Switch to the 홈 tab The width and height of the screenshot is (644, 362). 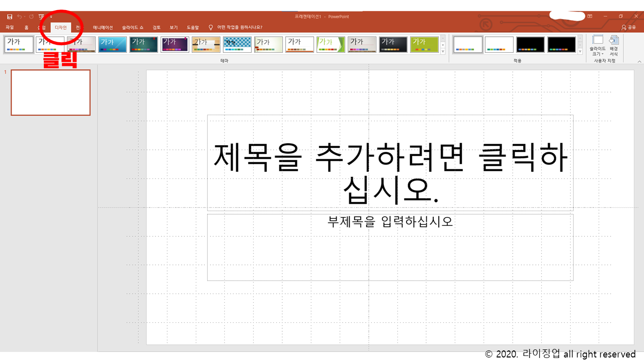coord(26,27)
